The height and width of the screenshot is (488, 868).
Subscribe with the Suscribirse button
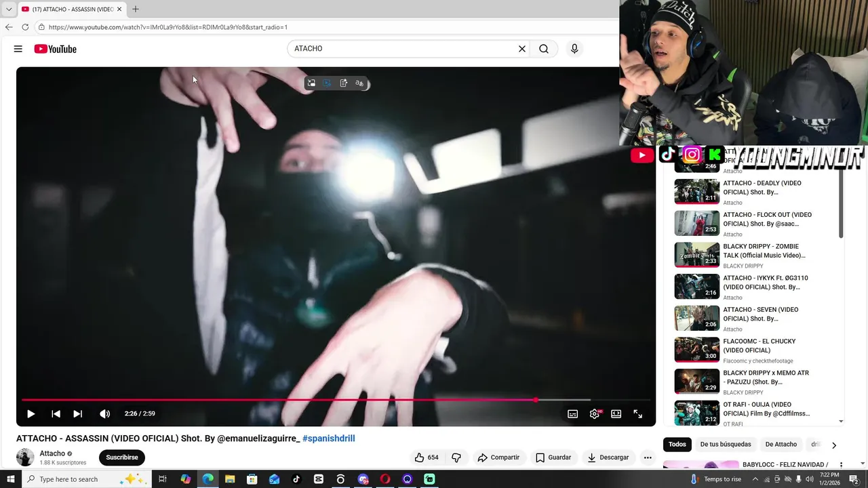(x=122, y=457)
